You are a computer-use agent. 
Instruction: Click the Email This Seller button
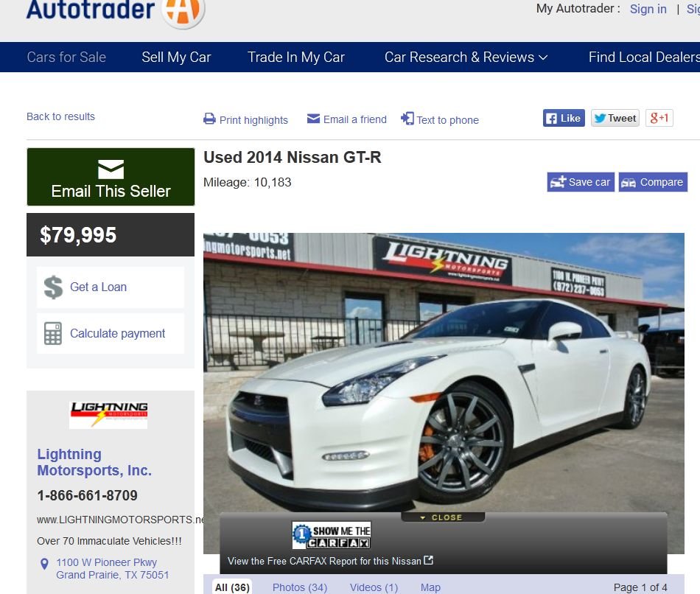pos(111,177)
